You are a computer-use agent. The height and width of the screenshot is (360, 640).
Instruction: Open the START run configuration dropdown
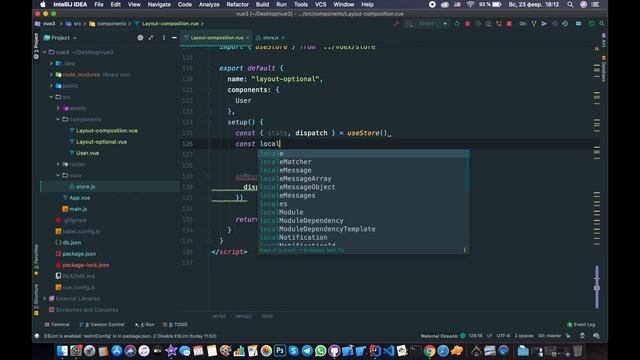pos(428,24)
